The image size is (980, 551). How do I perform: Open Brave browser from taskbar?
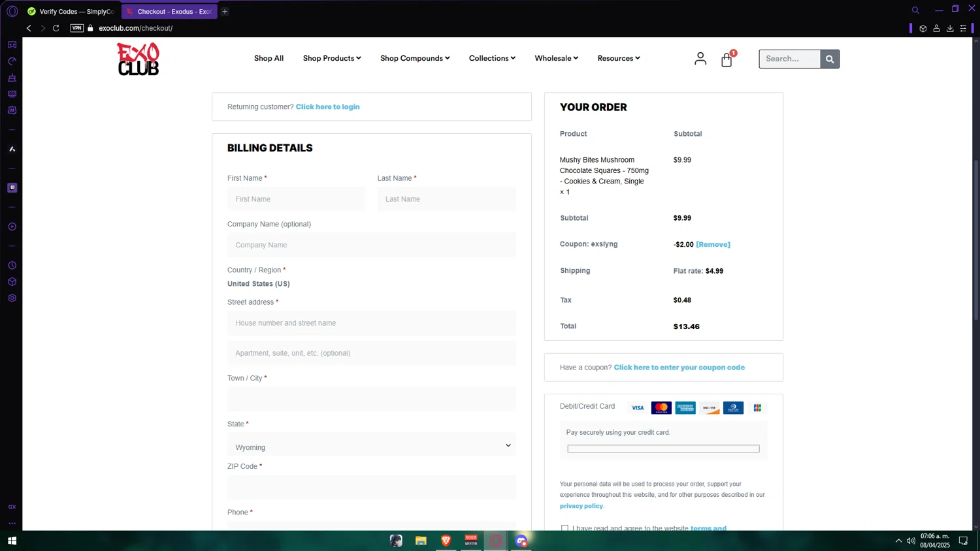[x=446, y=541]
